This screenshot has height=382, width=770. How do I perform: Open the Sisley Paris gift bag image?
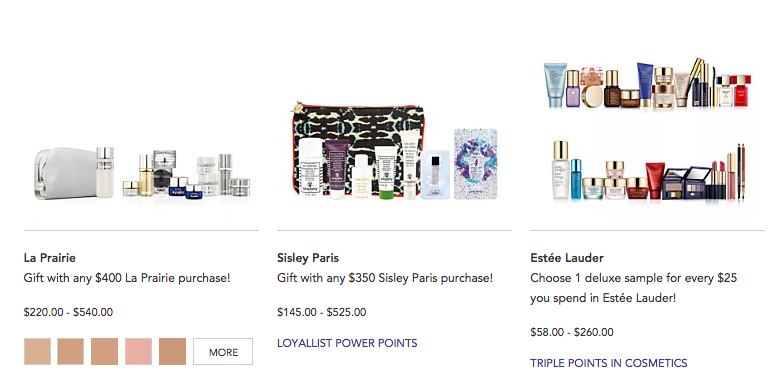(x=395, y=150)
